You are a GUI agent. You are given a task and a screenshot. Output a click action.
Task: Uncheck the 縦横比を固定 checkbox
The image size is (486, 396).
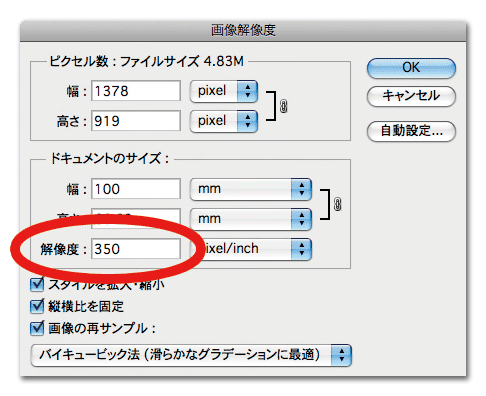click(37, 306)
